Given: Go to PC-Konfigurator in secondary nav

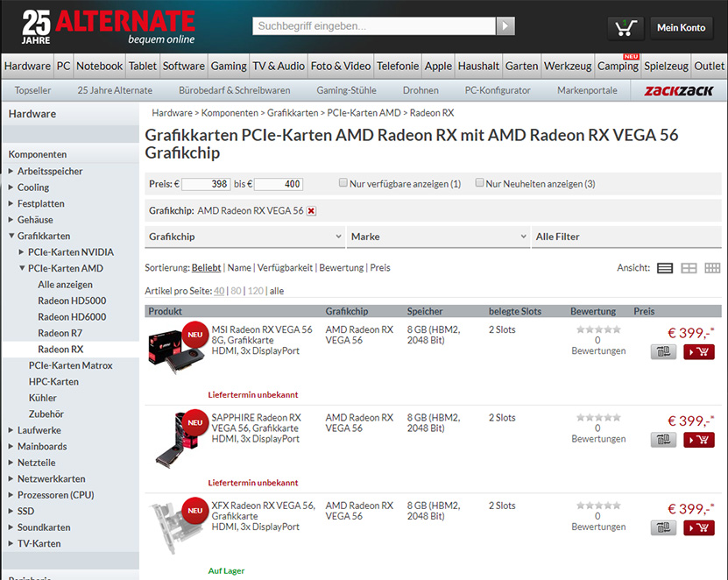Looking at the screenshot, I should coord(498,90).
